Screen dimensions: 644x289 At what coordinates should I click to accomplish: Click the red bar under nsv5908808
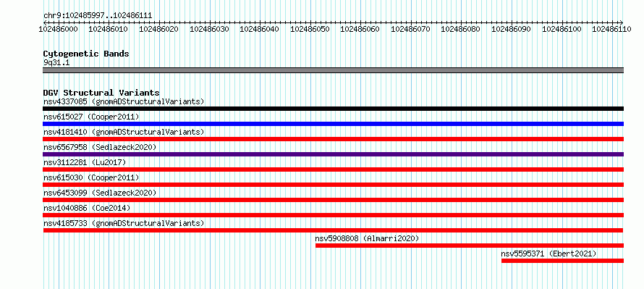pos(470,246)
